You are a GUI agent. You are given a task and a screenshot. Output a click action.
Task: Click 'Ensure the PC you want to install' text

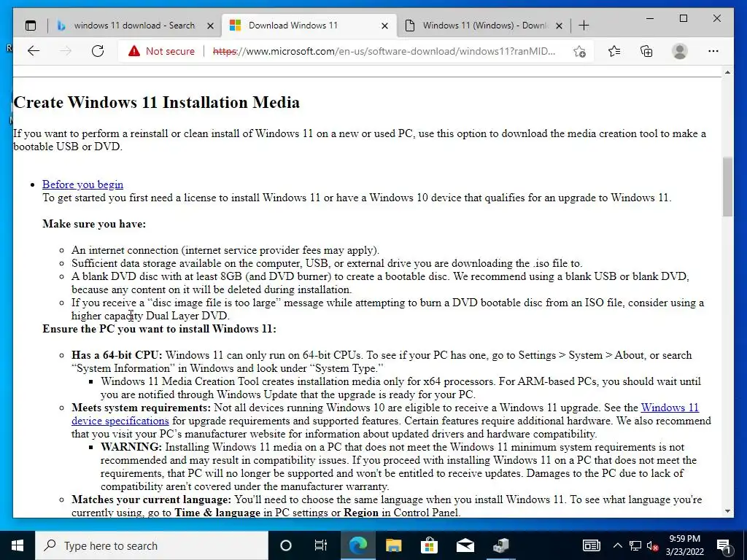pyautogui.click(x=159, y=329)
